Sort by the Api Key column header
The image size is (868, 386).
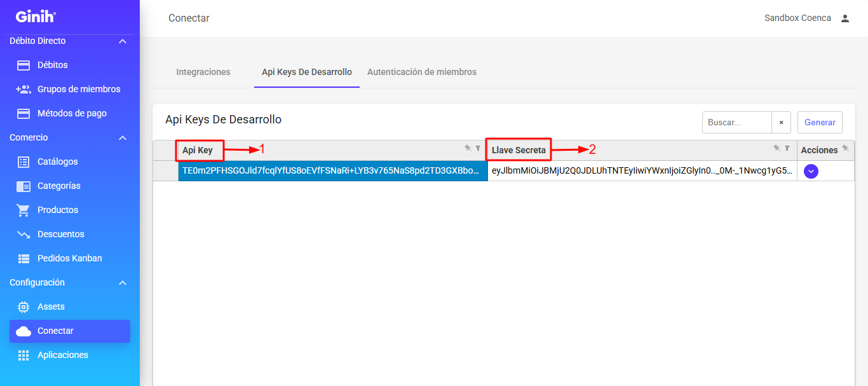(198, 150)
